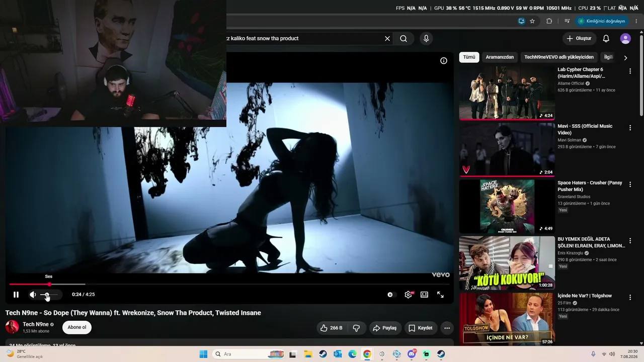Save the video with Kaydet

click(x=421, y=328)
